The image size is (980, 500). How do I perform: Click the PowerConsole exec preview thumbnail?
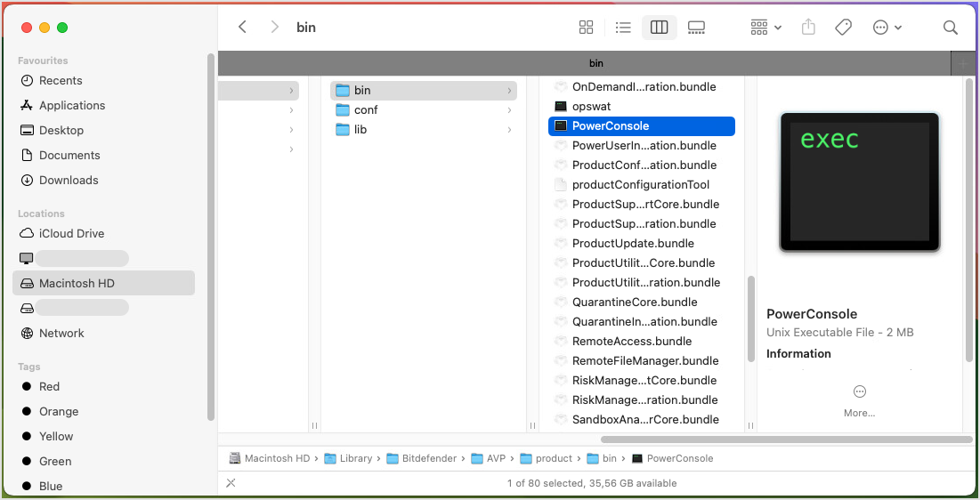click(x=859, y=181)
